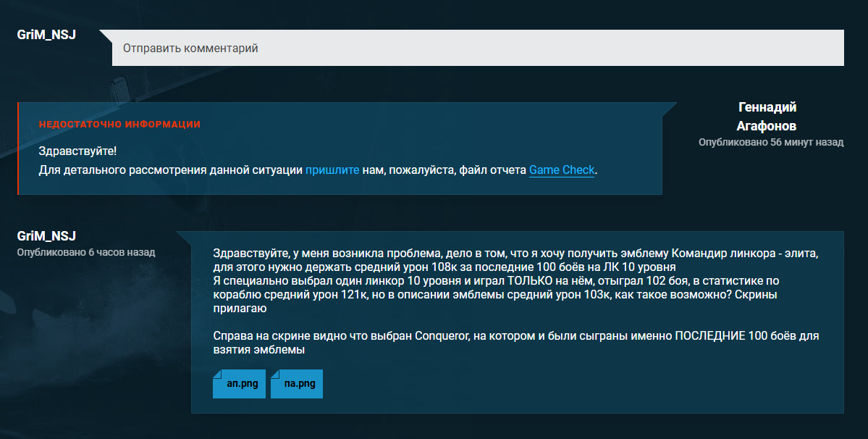The image size is (868, 439).
Task: Open the an.png attachment
Action: [x=240, y=385]
